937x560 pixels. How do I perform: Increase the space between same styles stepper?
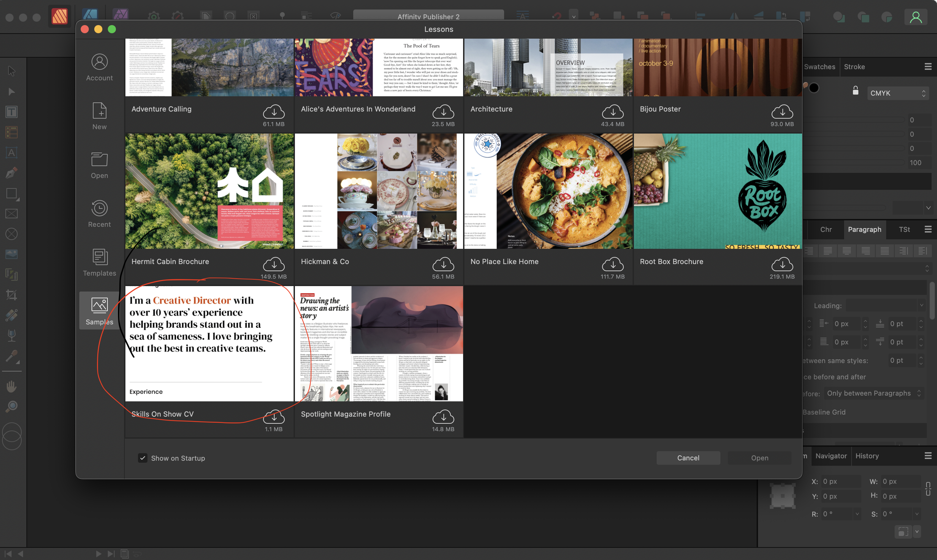[x=921, y=357]
